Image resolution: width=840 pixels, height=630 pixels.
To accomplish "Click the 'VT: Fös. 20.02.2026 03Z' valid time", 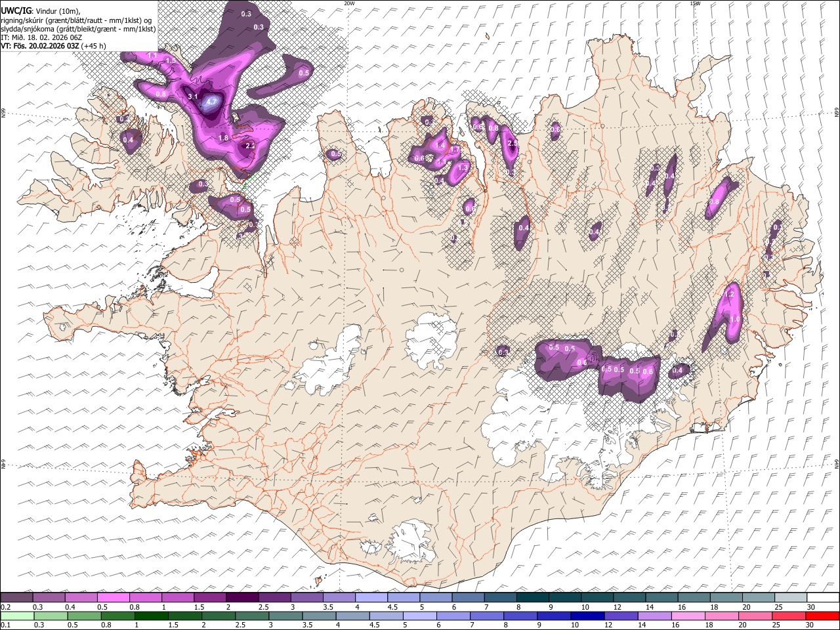I will pyautogui.click(x=40, y=46).
